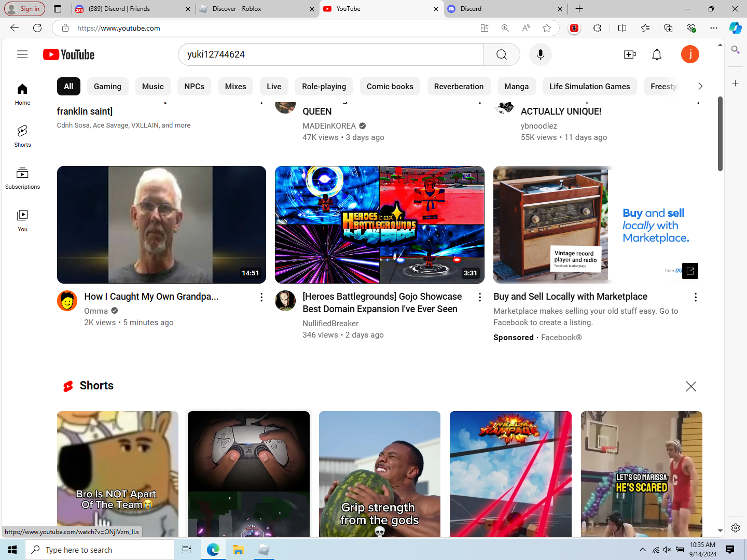The image size is (747, 560).
Task: Play the Grip strength from the gods short
Action: click(380, 474)
